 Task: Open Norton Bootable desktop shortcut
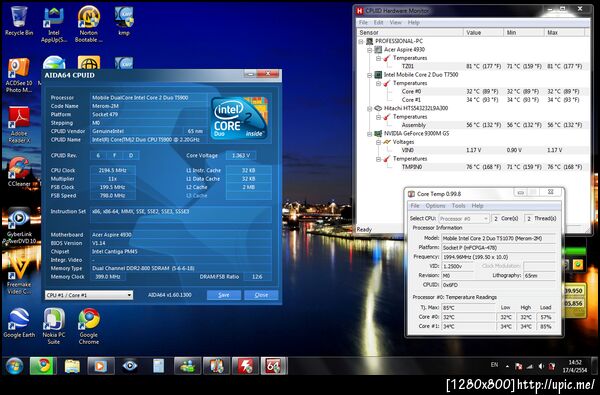89,24
